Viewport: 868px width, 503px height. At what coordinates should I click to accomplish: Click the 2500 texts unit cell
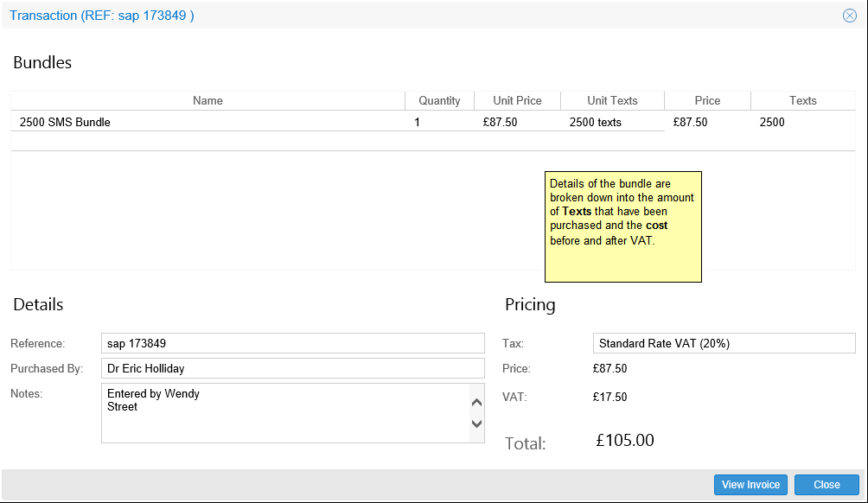pyautogui.click(x=595, y=123)
